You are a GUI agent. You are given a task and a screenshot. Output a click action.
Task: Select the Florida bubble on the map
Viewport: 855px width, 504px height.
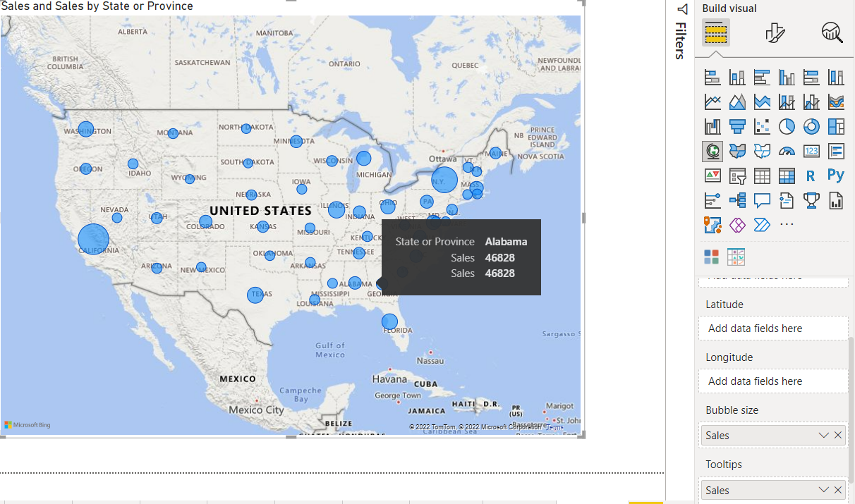pos(389,321)
